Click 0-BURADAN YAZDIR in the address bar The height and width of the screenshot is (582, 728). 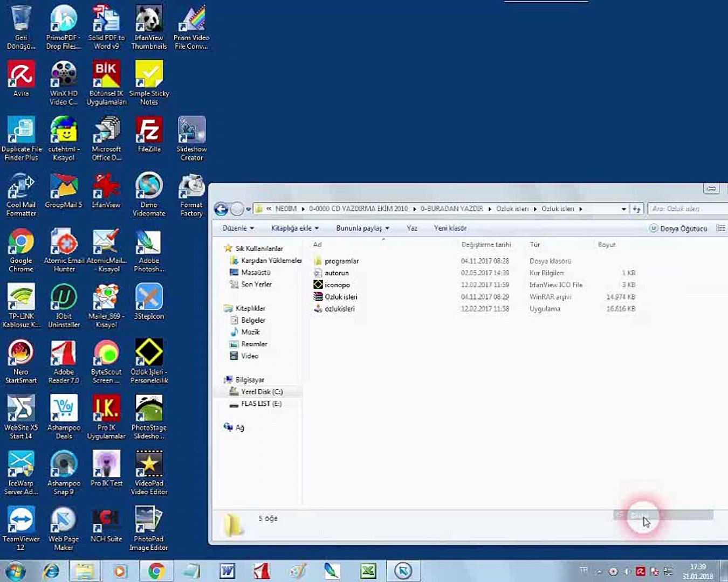pos(452,209)
